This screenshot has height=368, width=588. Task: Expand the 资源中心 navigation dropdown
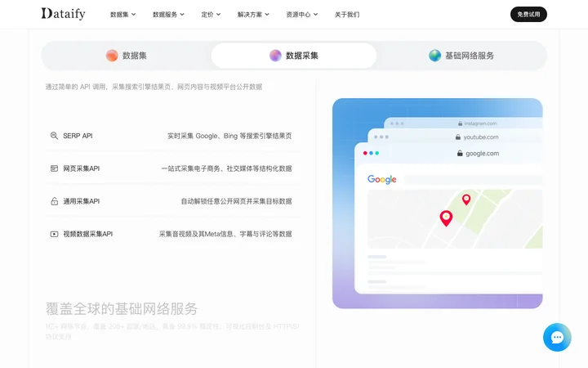[302, 14]
